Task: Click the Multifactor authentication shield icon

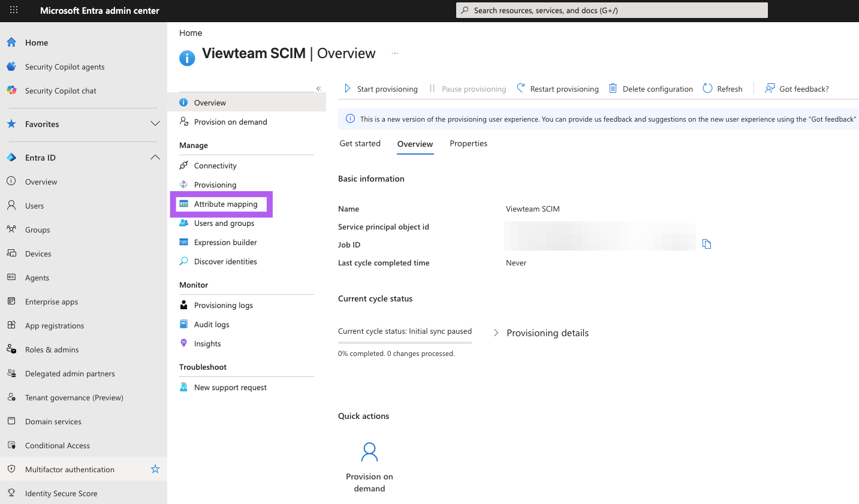Action: (11, 469)
